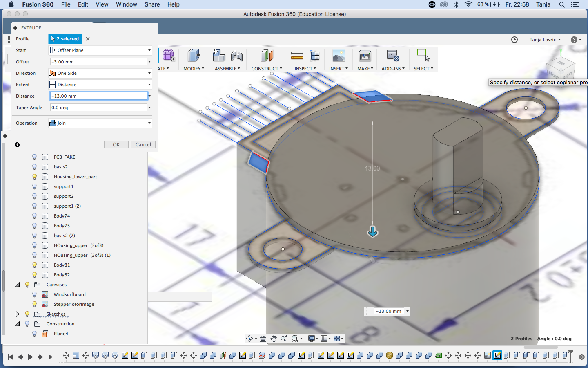The image size is (588, 368).
Task: Open the MODIFY dropdown menu
Action: click(194, 69)
